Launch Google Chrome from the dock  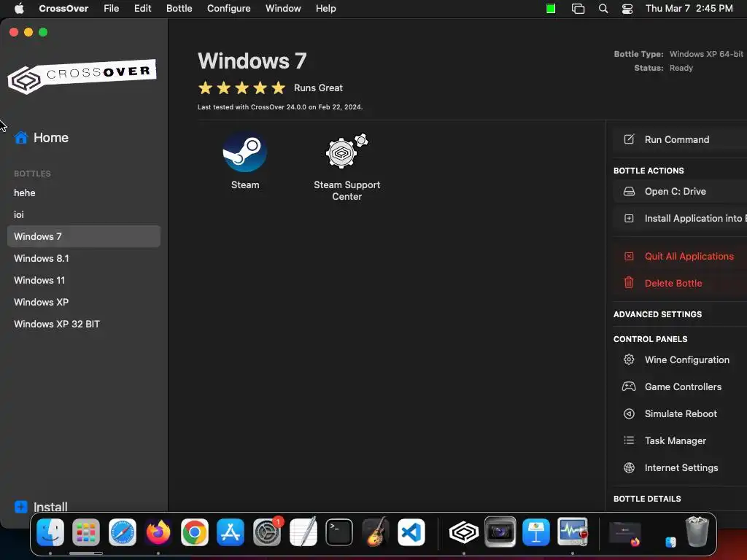click(x=194, y=532)
